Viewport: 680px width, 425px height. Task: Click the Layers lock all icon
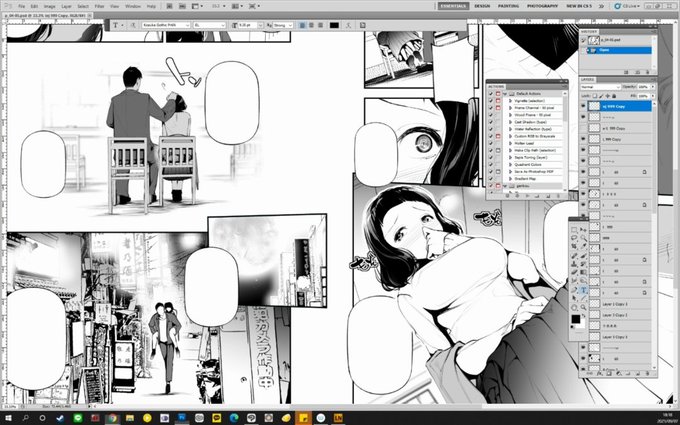614,96
